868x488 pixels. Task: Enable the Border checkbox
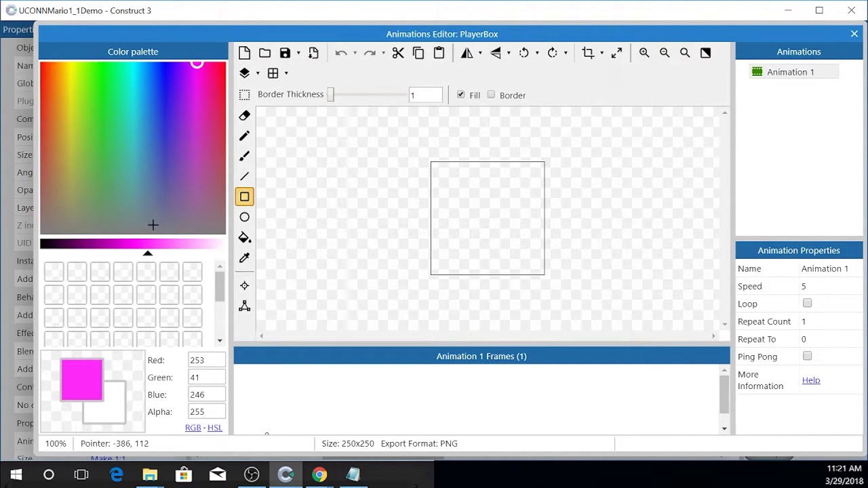click(x=491, y=94)
